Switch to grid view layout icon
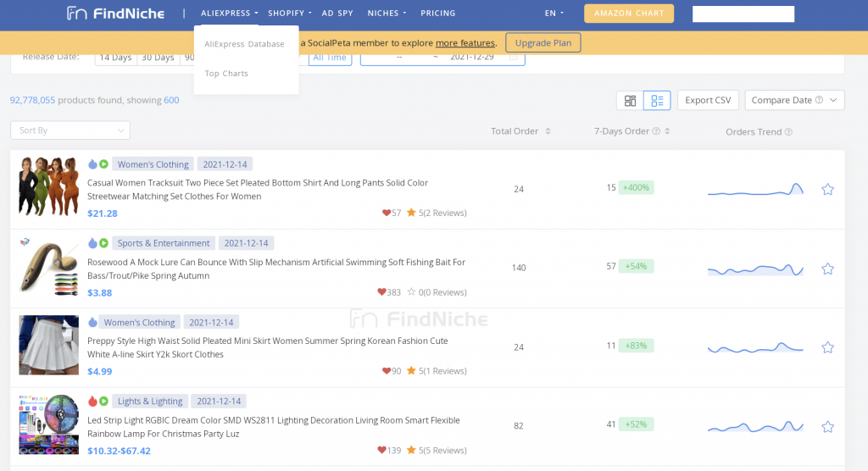The width and height of the screenshot is (868, 471). pos(630,100)
